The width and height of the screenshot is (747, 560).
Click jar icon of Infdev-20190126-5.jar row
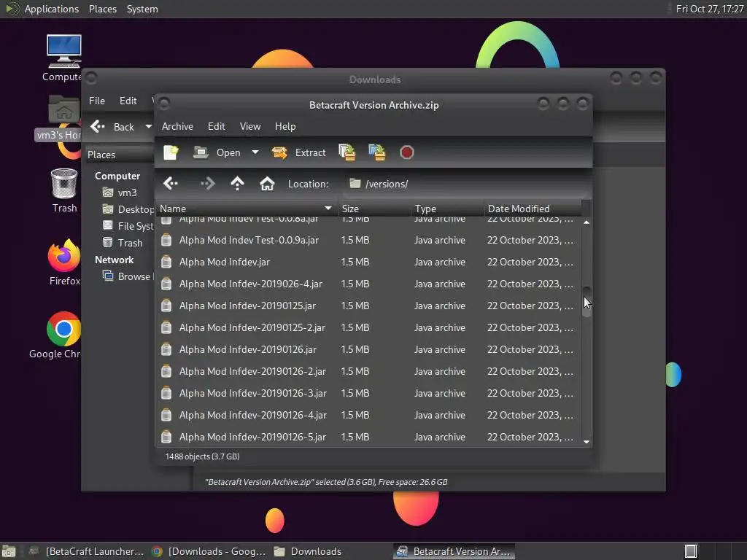[166, 437]
